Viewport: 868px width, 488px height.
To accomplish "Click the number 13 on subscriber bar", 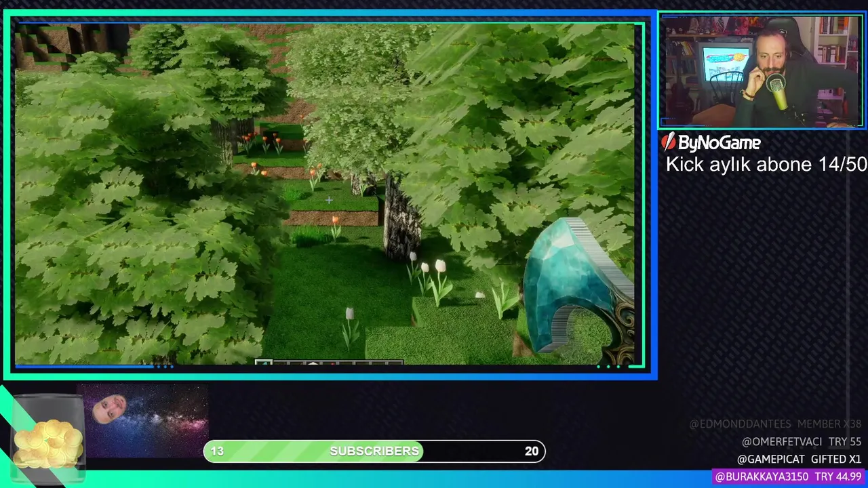I will [217, 451].
